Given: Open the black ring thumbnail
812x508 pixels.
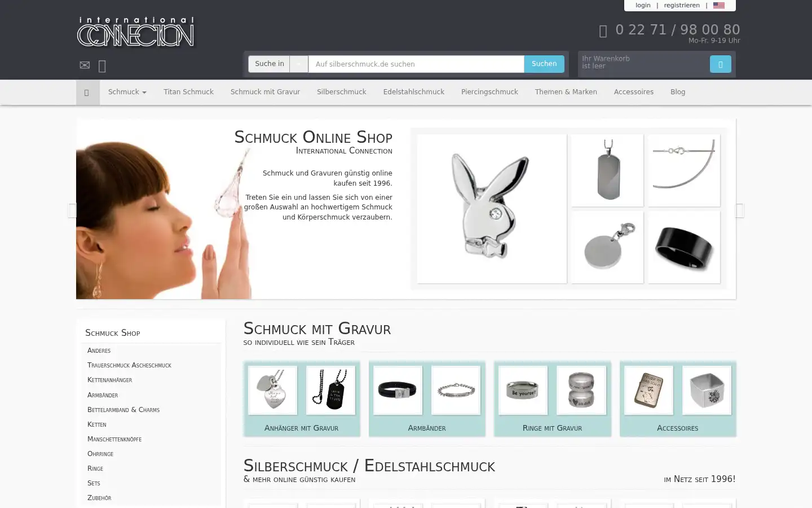Looking at the screenshot, I should pos(684,247).
